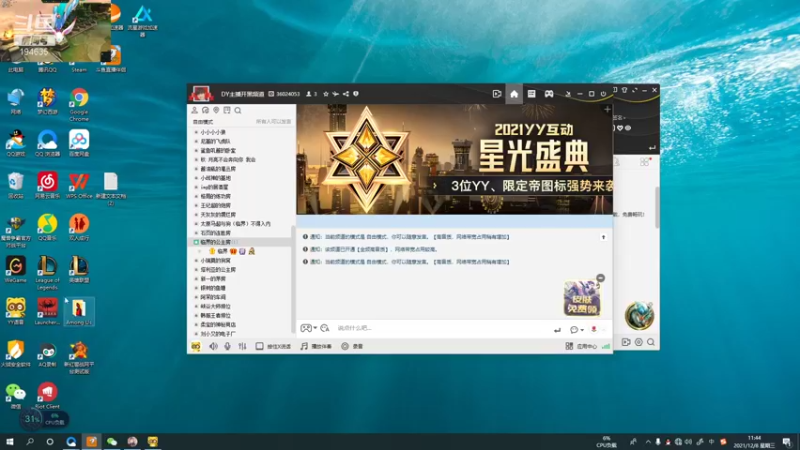Viewport: 800px width, 450px height.
Task: Open the taskbar search magnifier
Action: (30, 442)
